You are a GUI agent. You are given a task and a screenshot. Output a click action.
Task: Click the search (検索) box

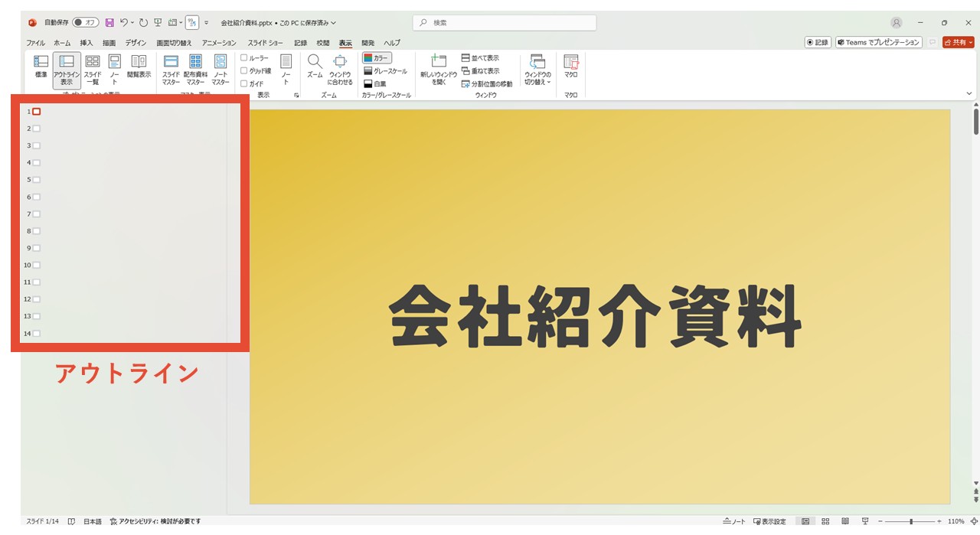505,23
